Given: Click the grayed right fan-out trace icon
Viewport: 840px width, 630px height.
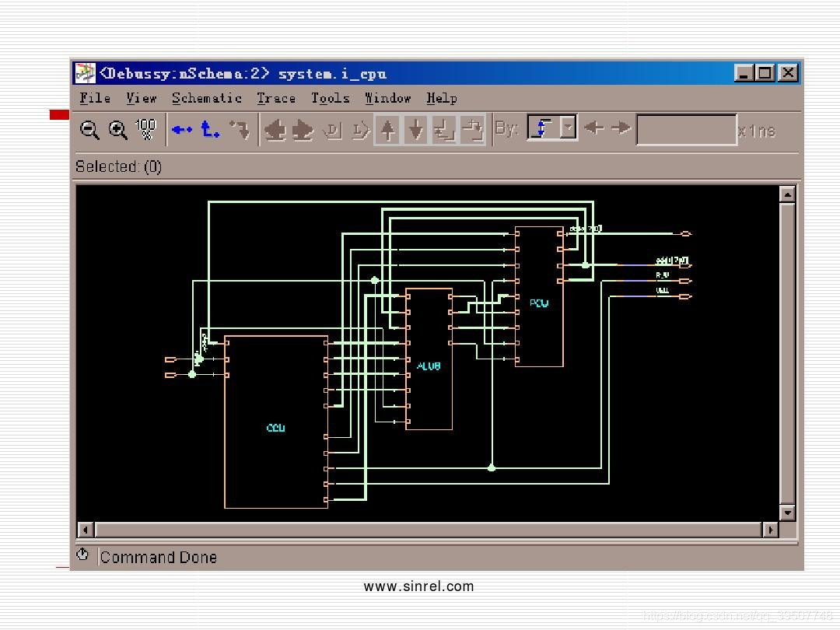Looking at the screenshot, I should click(x=303, y=130).
